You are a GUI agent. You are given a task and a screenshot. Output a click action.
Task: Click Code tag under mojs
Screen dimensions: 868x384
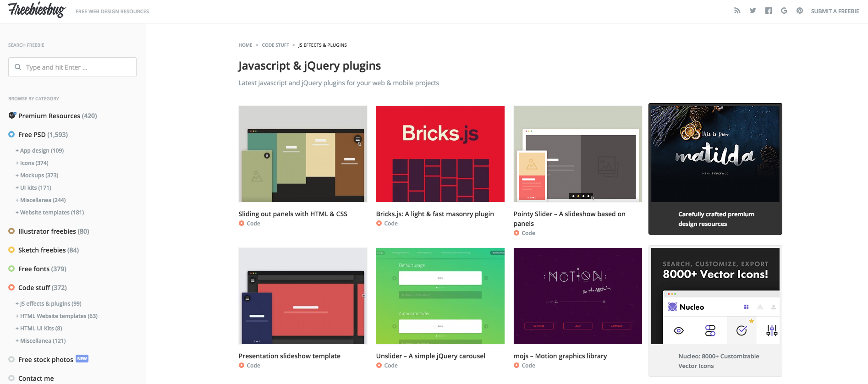pos(528,366)
